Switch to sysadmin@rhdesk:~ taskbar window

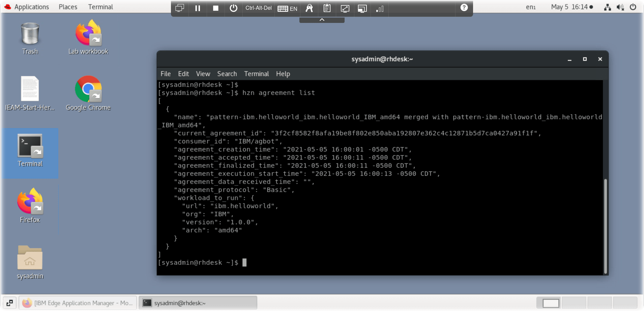coord(198,303)
